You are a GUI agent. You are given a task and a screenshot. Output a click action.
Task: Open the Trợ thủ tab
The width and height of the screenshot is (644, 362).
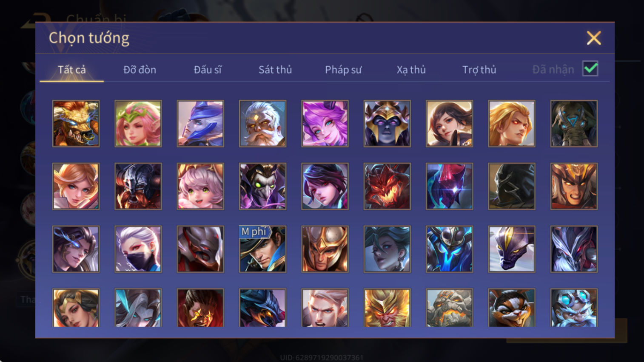[479, 70]
